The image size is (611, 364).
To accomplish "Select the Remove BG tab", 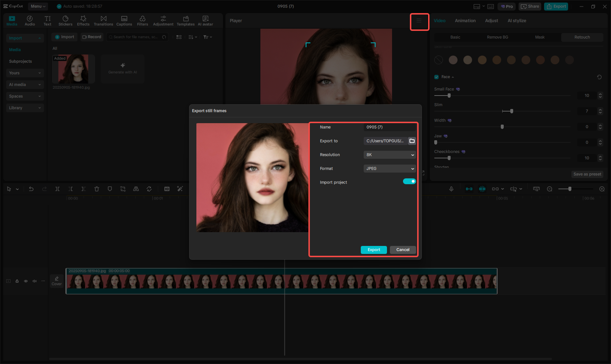I will (497, 37).
